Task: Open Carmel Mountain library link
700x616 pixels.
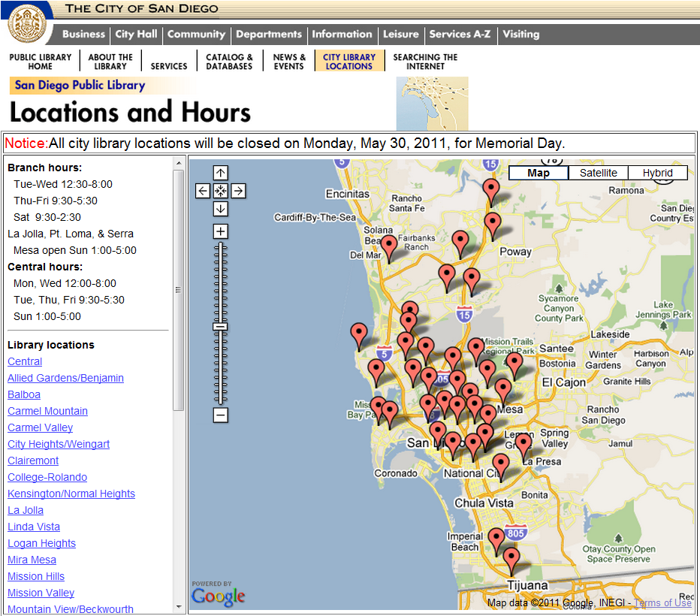Action: coord(48,411)
